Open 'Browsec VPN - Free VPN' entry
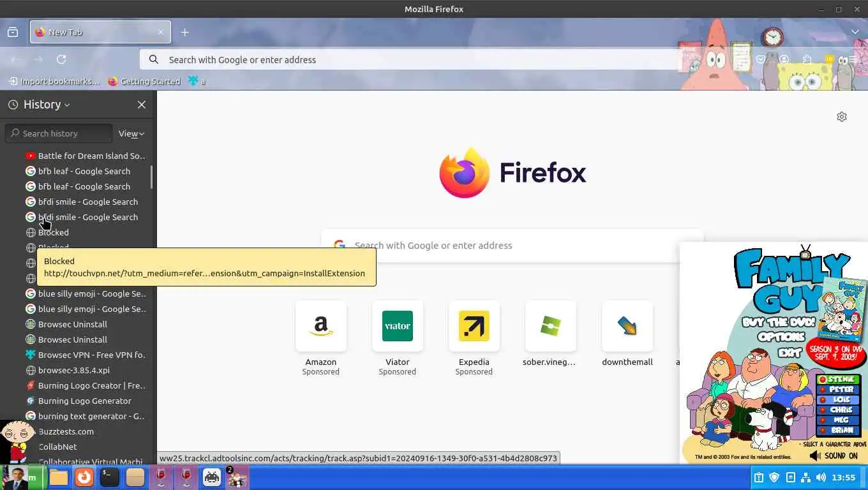The image size is (868, 490). [x=86, y=355]
